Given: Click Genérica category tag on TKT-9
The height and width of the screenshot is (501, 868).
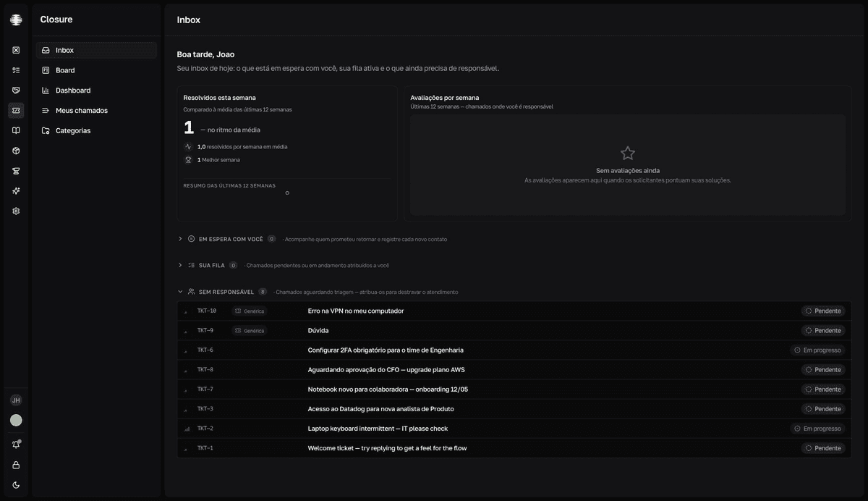Looking at the screenshot, I should (x=250, y=331).
